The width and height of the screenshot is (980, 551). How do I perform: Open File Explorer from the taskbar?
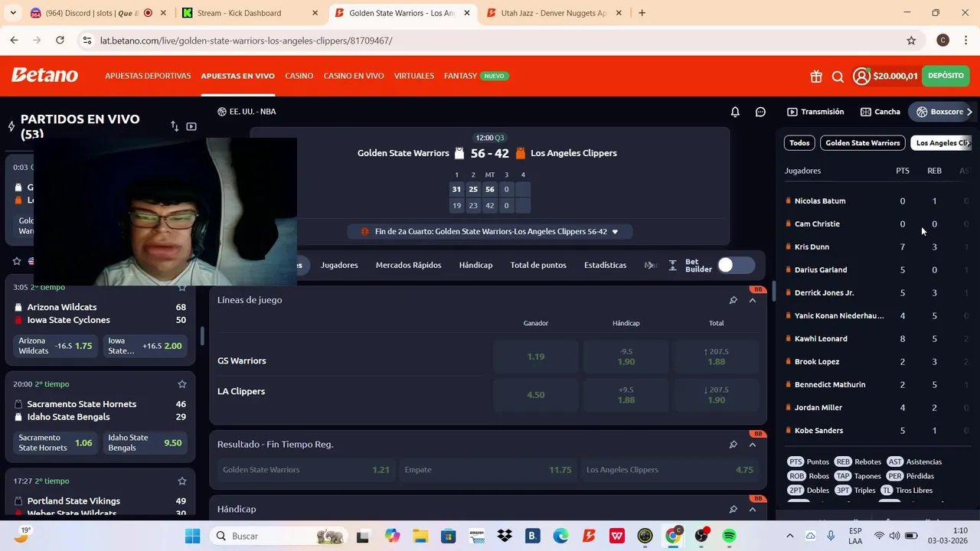click(x=420, y=536)
